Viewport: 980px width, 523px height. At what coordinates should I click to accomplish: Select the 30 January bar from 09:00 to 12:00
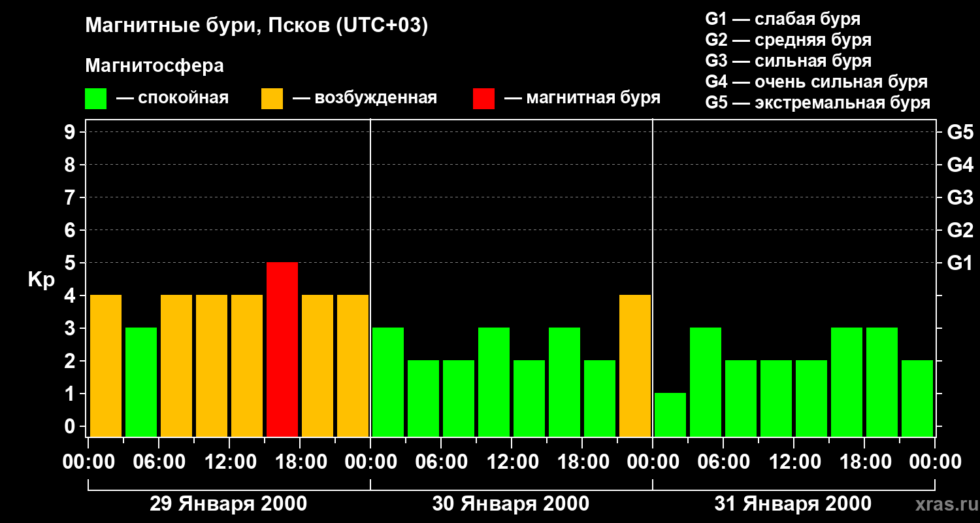tap(494, 382)
